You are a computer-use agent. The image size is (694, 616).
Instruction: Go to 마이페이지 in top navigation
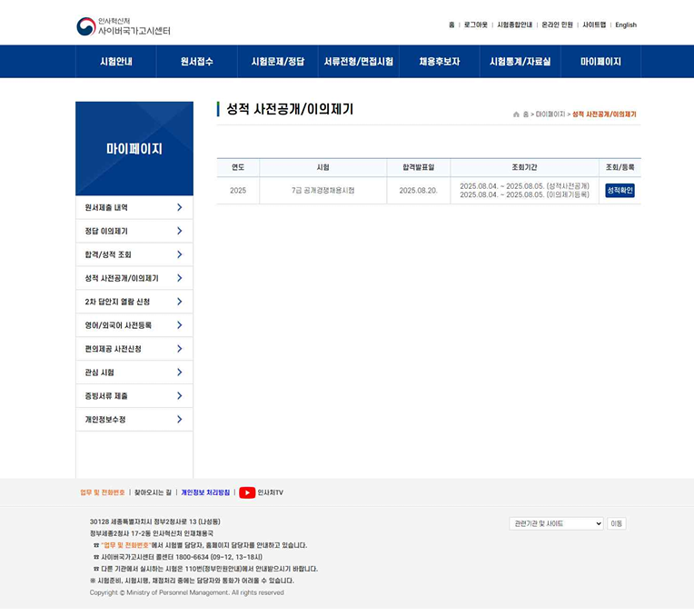[x=600, y=62]
